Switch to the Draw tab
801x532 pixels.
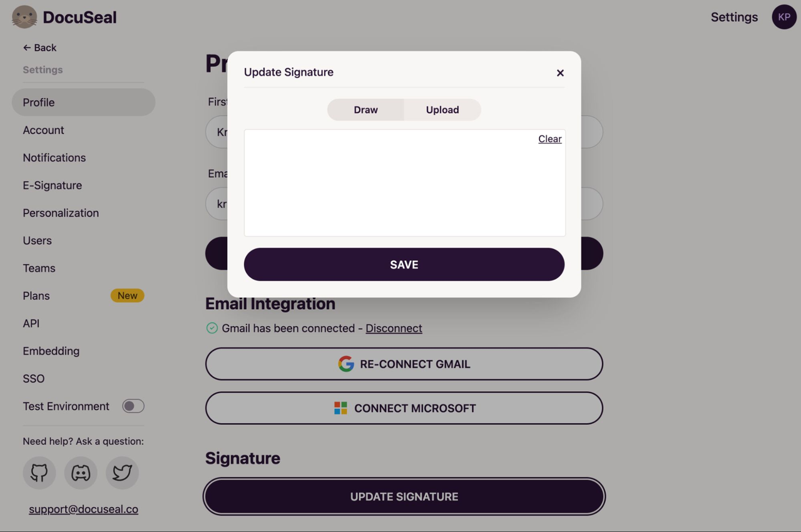365,110
